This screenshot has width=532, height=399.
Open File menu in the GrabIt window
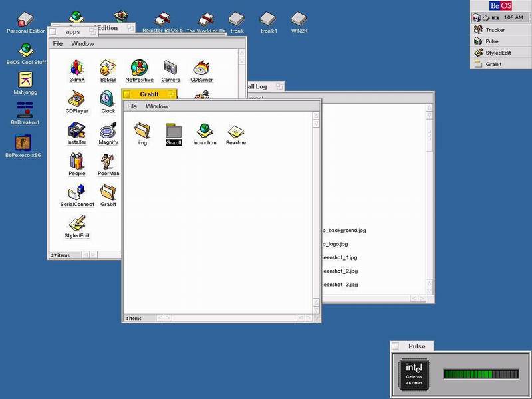click(132, 106)
